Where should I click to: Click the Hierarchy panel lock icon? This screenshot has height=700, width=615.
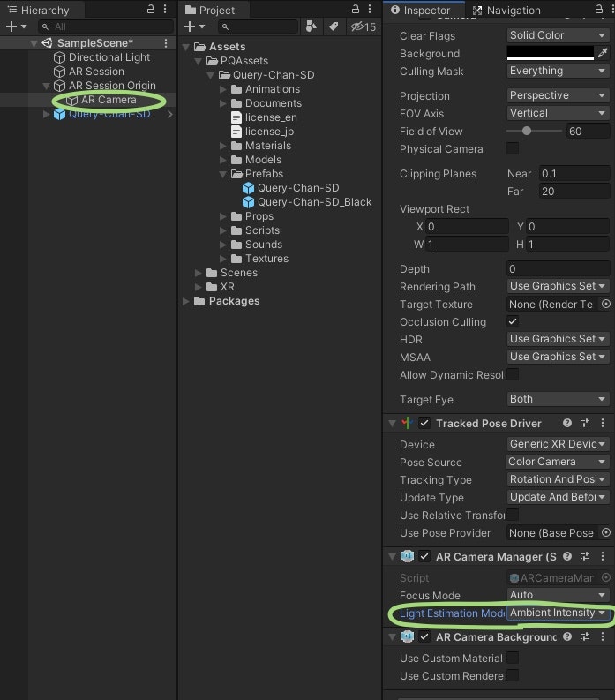point(151,9)
